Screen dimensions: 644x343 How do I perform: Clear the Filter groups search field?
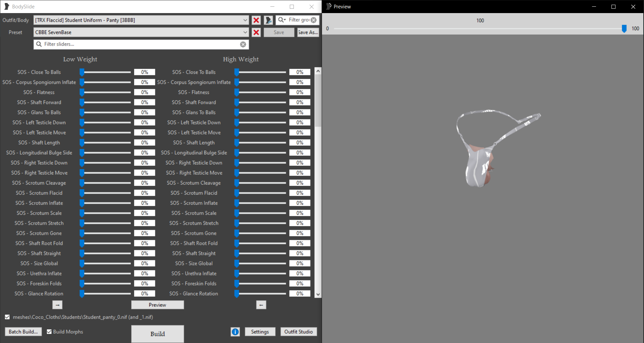click(x=314, y=20)
